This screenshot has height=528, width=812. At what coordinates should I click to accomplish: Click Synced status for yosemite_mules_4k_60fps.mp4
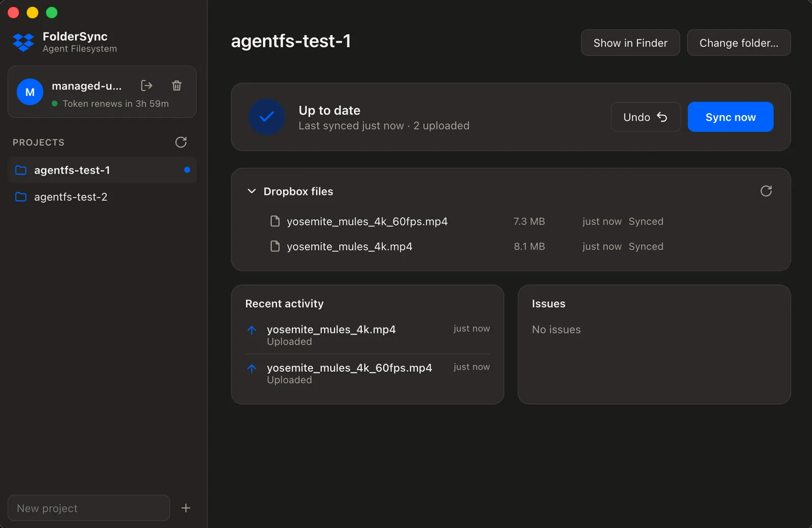pyautogui.click(x=646, y=221)
